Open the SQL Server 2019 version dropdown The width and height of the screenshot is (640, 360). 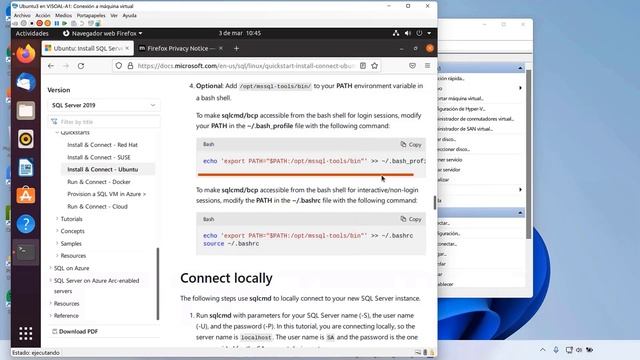(x=104, y=105)
